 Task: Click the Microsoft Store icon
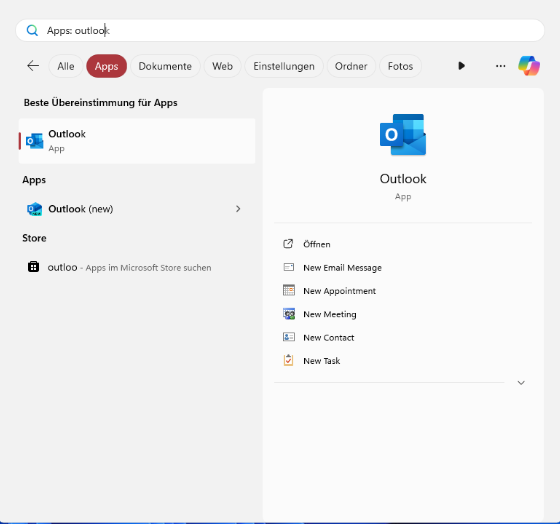click(x=33, y=267)
